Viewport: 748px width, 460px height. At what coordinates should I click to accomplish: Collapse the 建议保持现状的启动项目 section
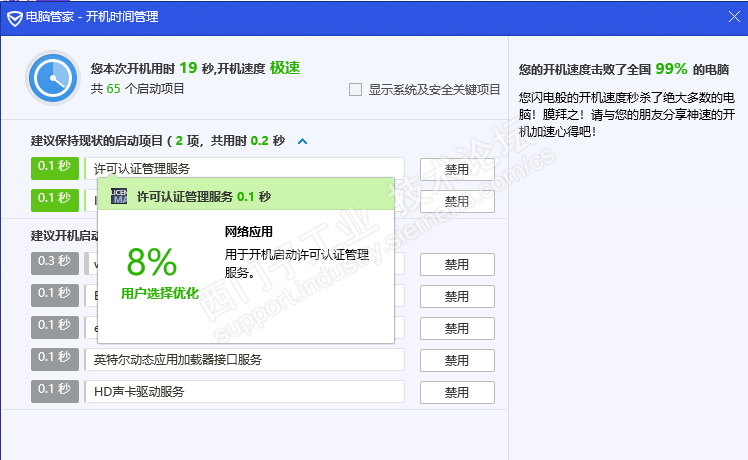click(x=302, y=141)
